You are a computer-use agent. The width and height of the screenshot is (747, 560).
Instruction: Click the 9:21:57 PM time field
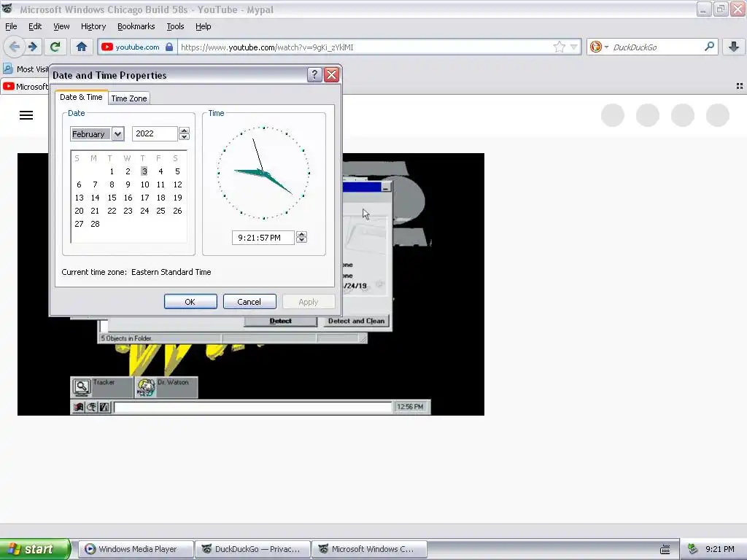click(263, 238)
